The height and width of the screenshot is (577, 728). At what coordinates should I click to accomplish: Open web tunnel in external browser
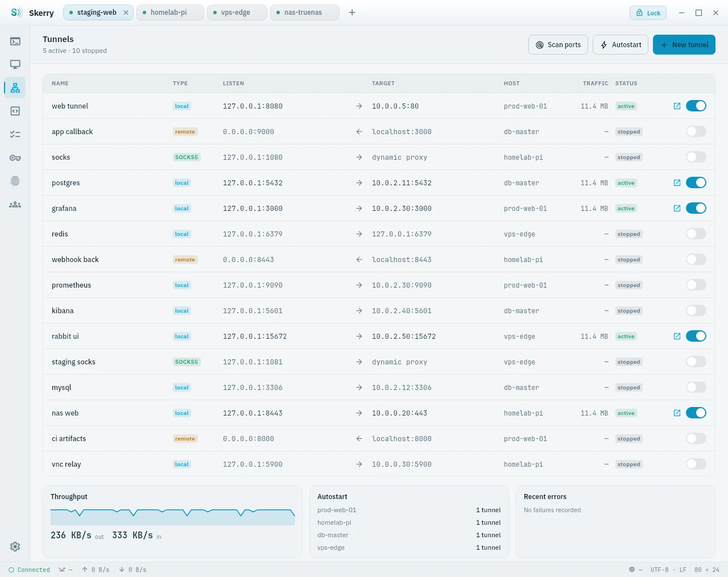(x=677, y=106)
